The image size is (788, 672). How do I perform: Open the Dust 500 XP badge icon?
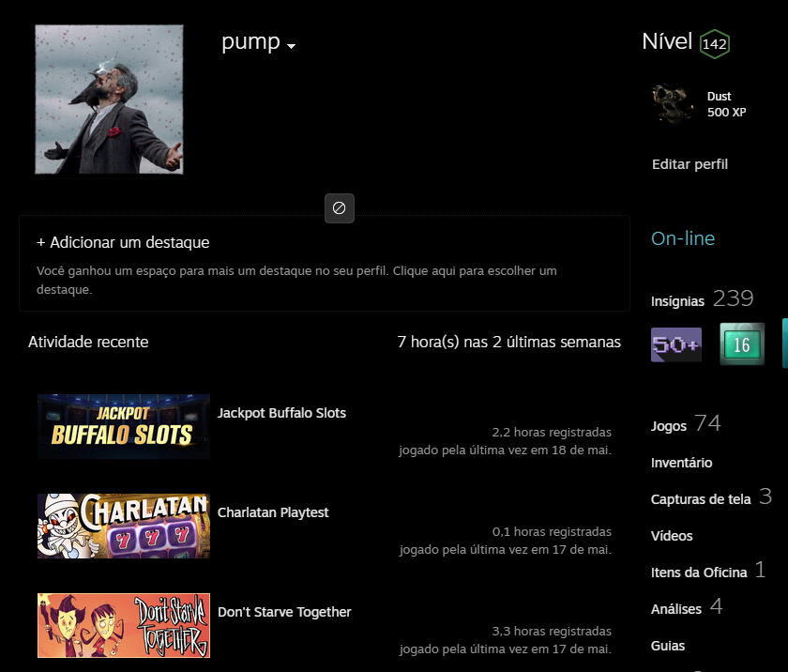[x=673, y=103]
